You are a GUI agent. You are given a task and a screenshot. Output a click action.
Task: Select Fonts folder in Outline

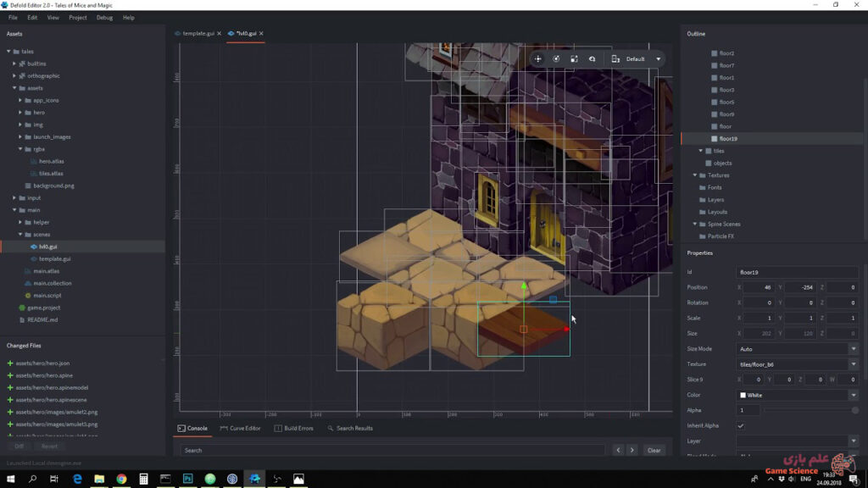[714, 187]
